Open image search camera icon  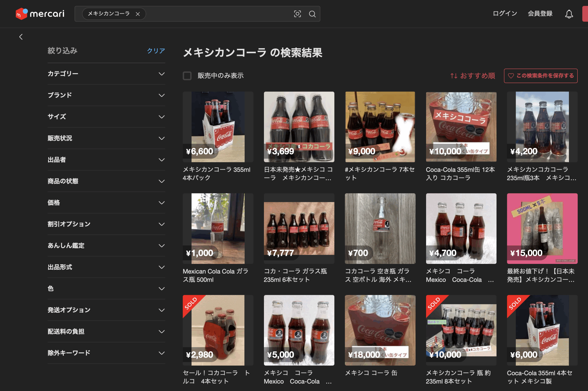click(x=297, y=14)
